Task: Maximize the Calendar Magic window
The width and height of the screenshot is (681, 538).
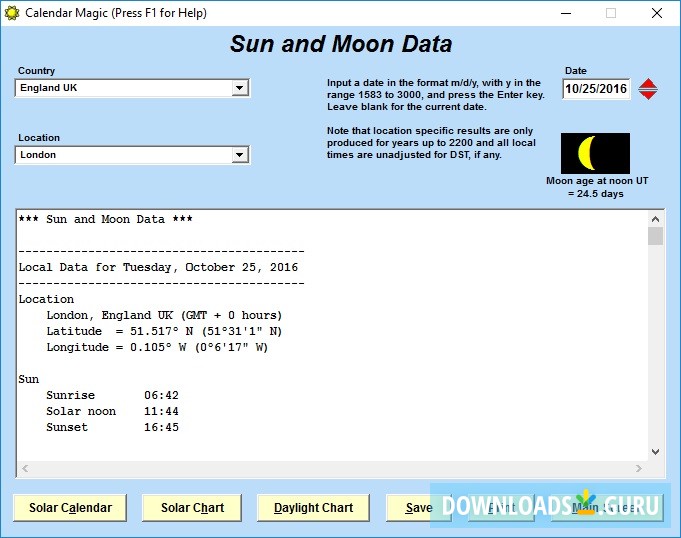Action: pos(610,13)
